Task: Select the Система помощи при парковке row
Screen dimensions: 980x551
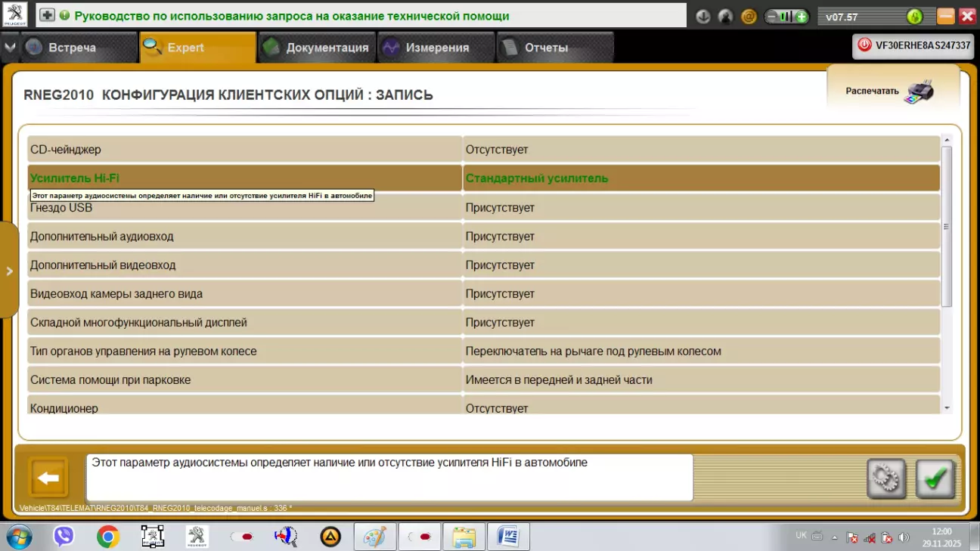Action: pyautogui.click(x=244, y=380)
